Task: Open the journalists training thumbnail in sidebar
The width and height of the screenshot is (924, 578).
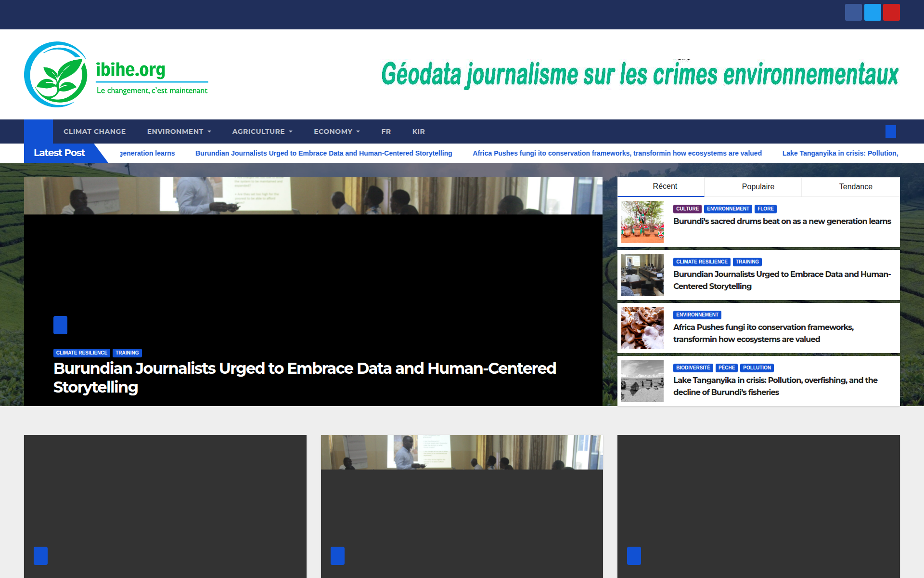Action: 642,275
